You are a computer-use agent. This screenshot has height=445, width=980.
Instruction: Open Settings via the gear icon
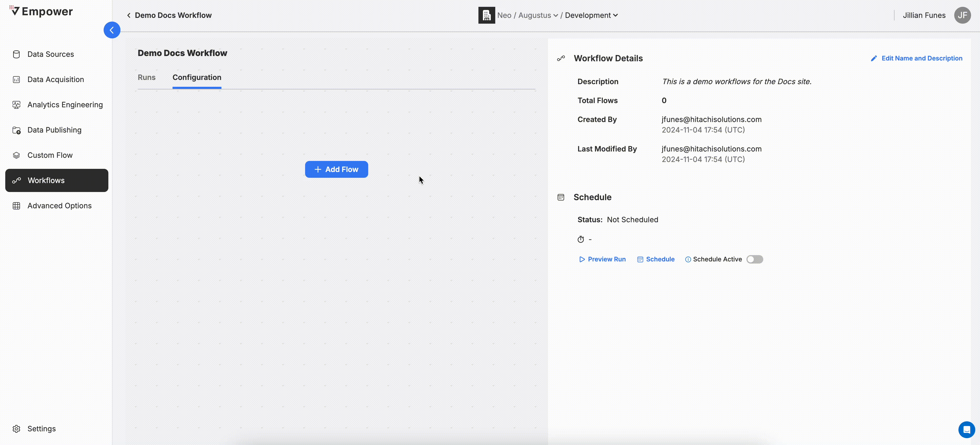point(16,429)
